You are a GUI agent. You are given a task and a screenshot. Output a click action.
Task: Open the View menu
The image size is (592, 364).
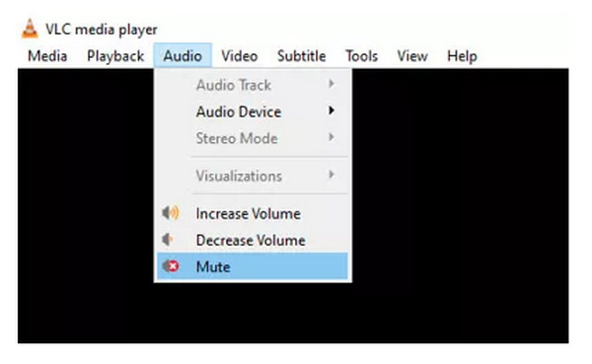click(x=412, y=56)
